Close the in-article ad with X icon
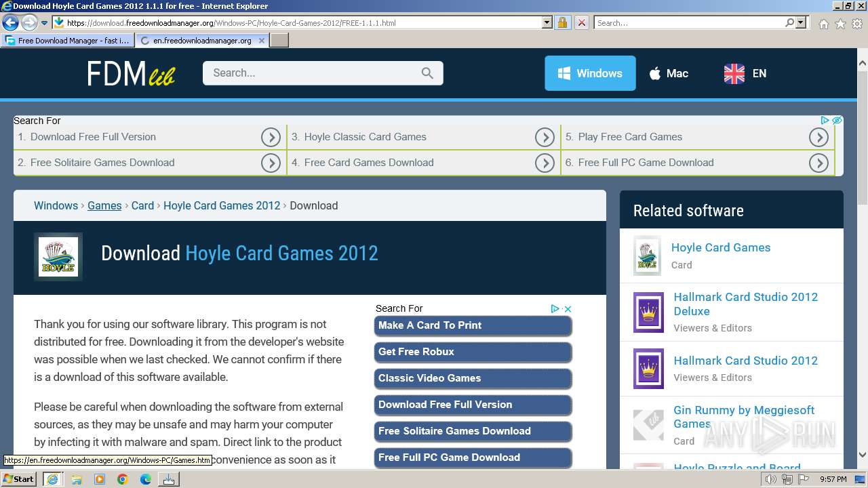This screenshot has width=868, height=488. pos(568,308)
